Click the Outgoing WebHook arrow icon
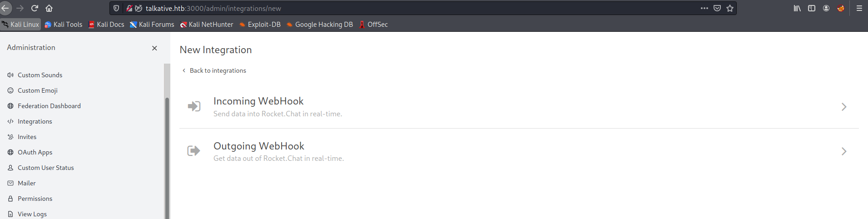Screen dimensions: 868x219 pos(193,151)
